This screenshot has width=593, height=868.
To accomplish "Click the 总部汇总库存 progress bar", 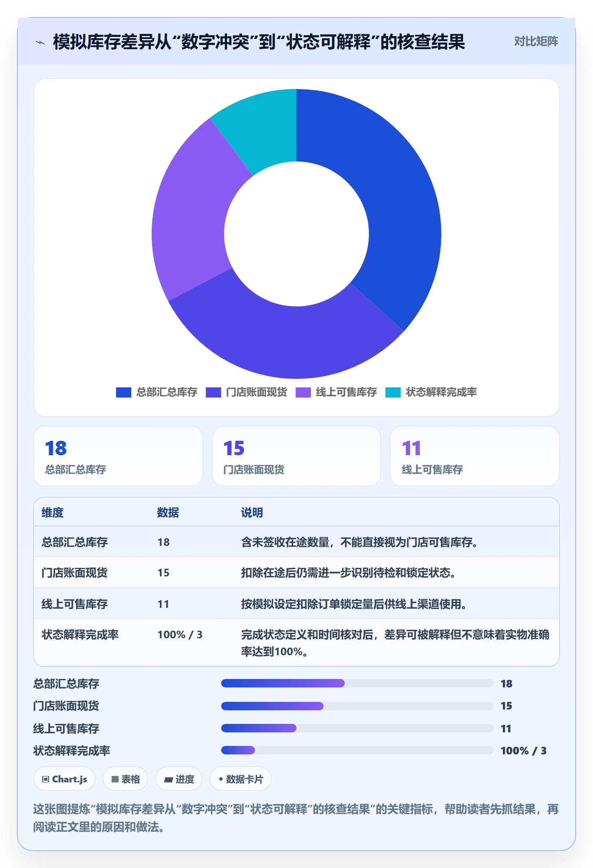I will [x=357, y=683].
